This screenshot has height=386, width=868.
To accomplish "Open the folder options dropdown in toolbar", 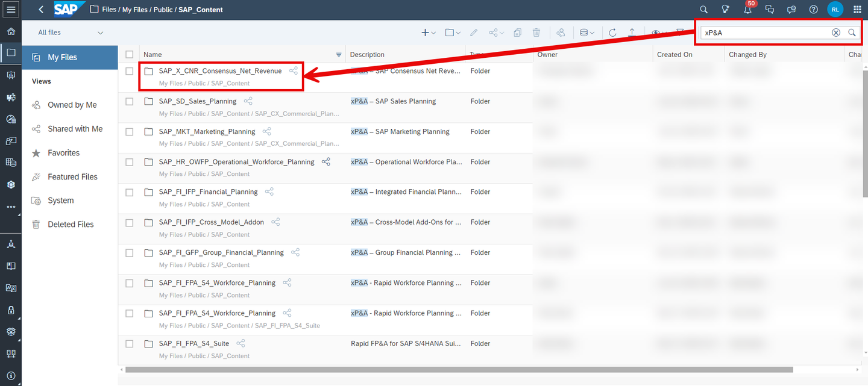I will (x=453, y=33).
